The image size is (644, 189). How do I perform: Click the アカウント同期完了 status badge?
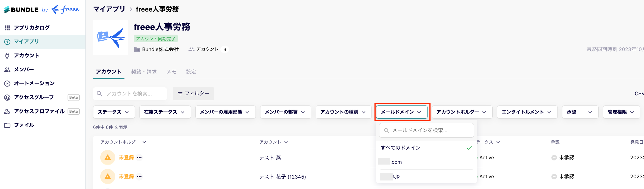pos(156,39)
